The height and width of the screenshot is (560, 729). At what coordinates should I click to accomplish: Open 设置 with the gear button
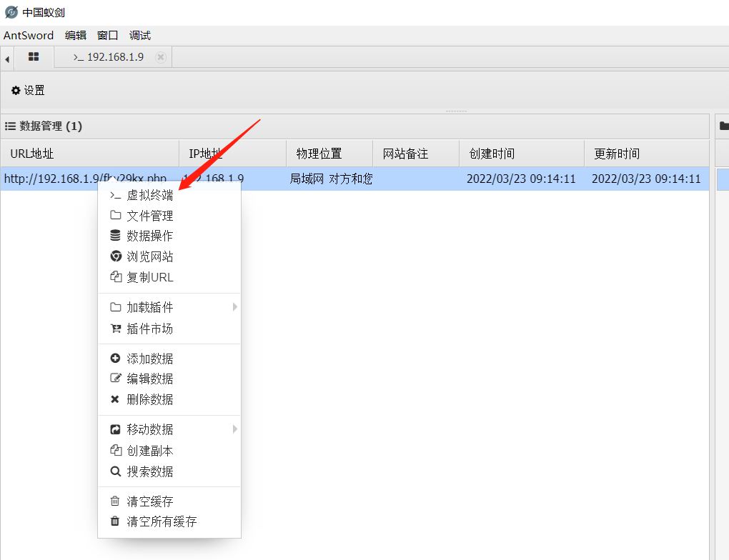[x=28, y=90]
